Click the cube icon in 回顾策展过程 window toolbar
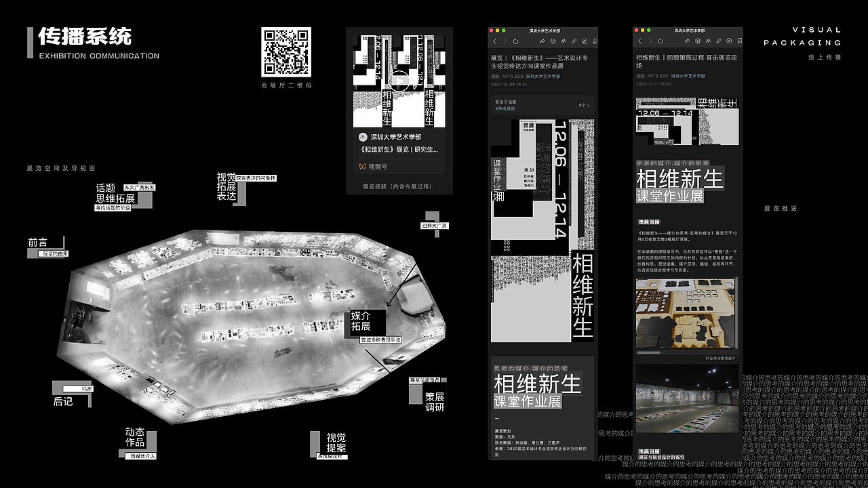The image size is (868, 488). click(698, 41)
